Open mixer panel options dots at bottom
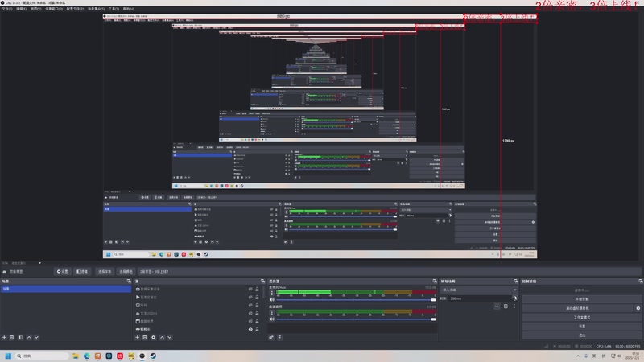This screenshot has width=644, height=362. [280, 337]
